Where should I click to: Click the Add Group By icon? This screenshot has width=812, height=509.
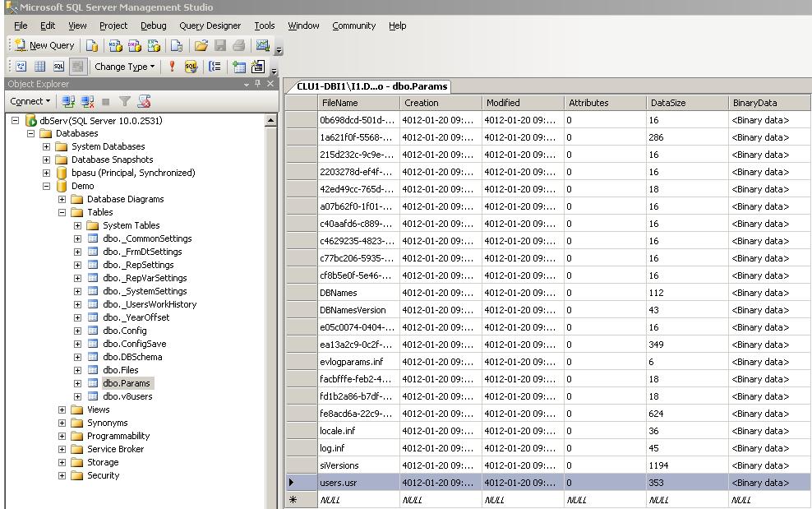(x=215, y=67)
